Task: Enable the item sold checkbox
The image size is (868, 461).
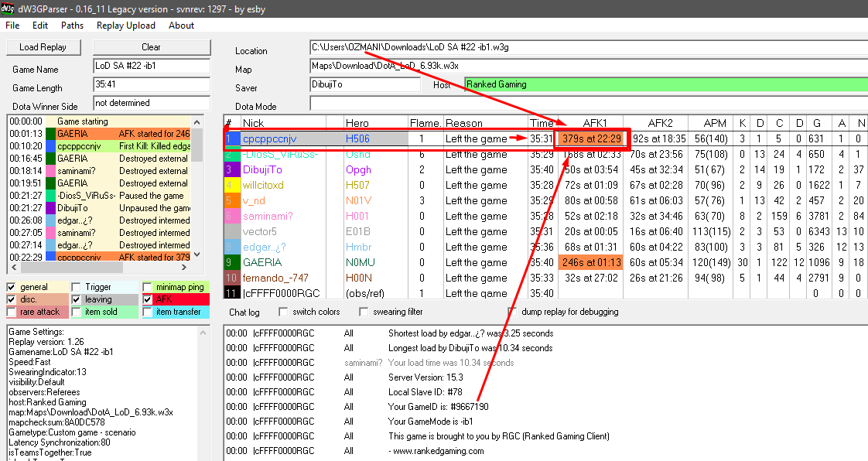Action: (77, 312)
